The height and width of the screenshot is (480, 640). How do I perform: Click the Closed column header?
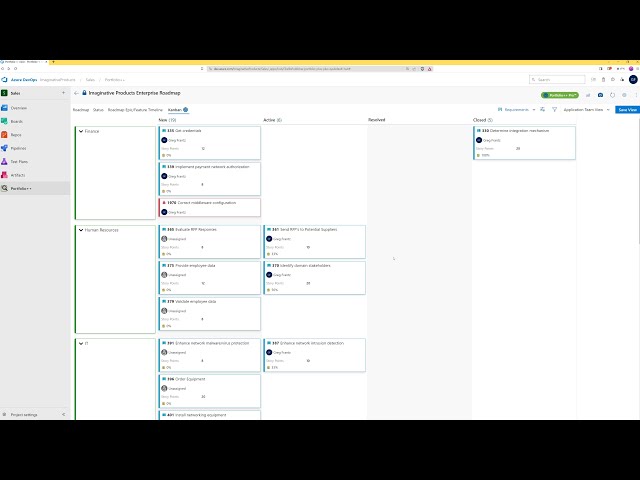(x=482, y=120)
